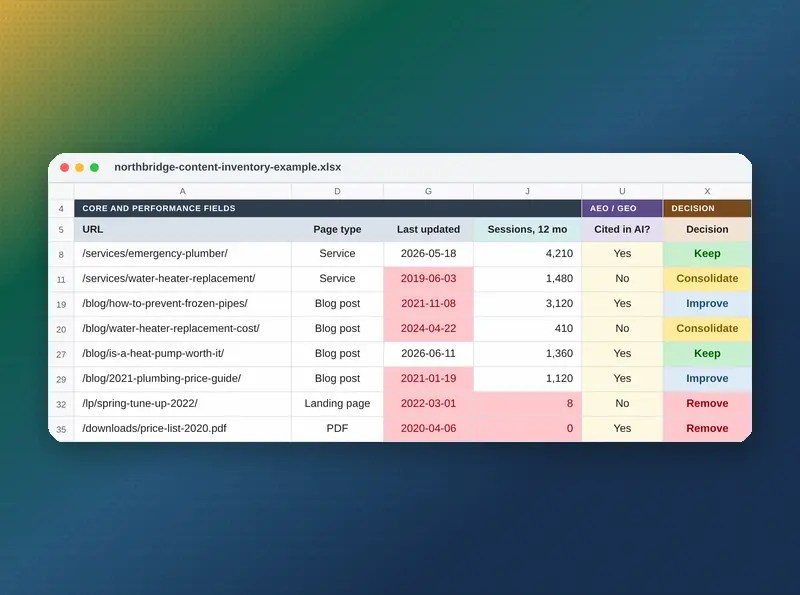Click the red date 2021-01-19

tap(428, 379)
